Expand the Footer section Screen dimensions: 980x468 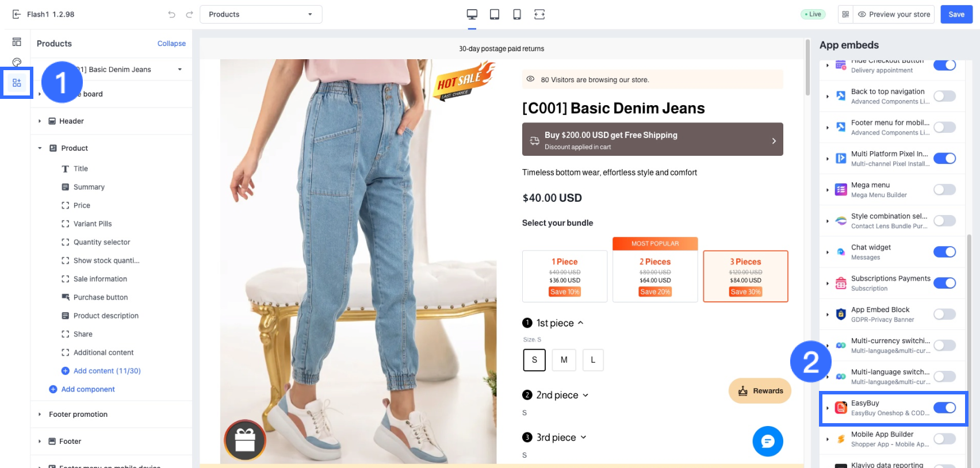(x=40, y=442)
